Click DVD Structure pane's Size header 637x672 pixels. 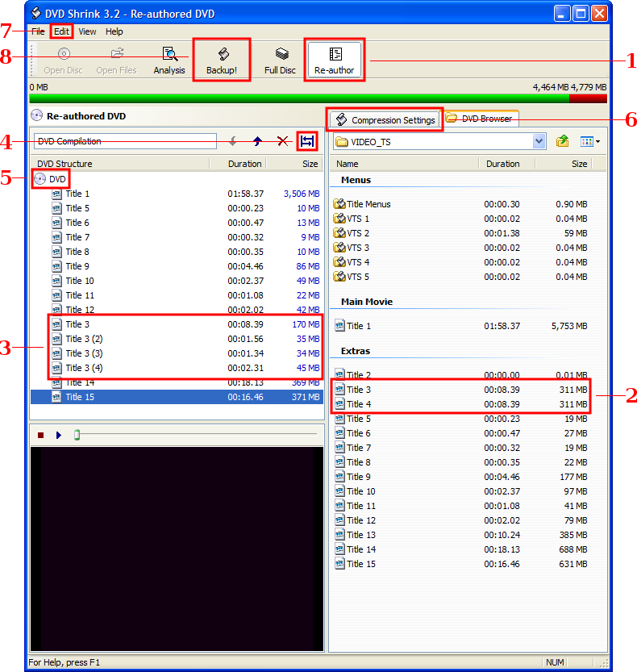[295, 164]
